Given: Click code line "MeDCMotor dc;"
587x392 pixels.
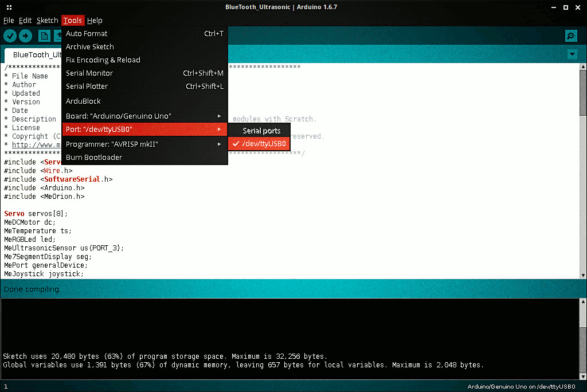Looking at the screenshot, I should [30, 222].
